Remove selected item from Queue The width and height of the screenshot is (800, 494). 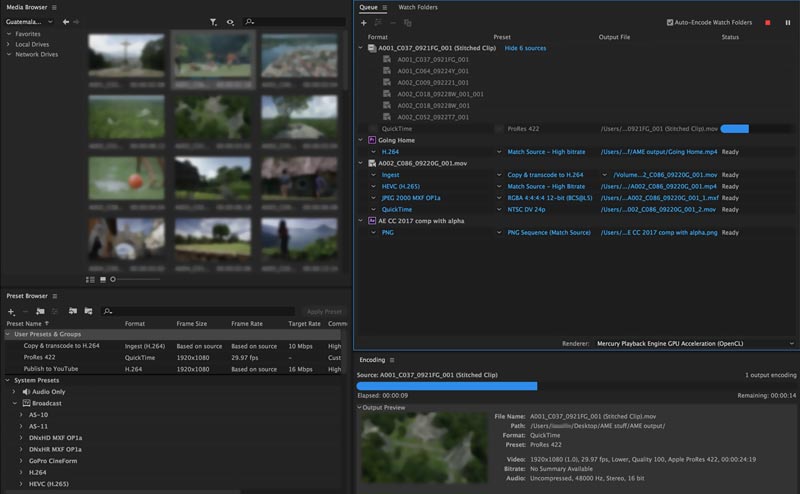click(x=393, y=23)
